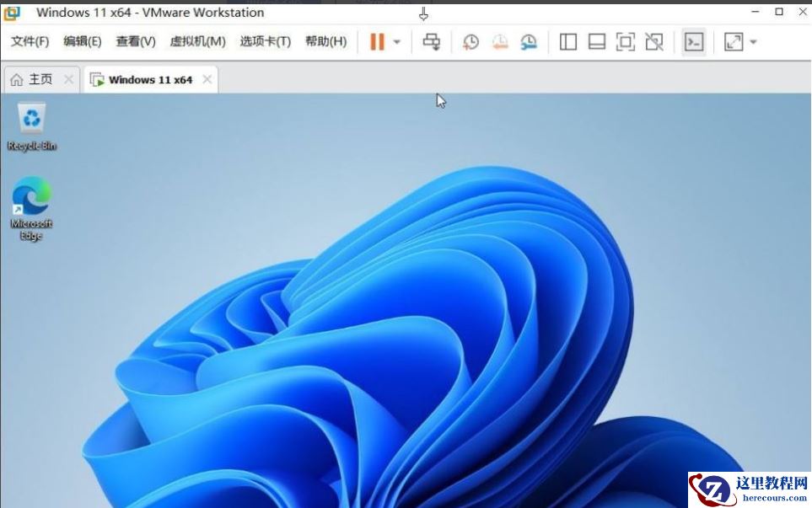Take a snapshot of the virtual machine

pyautogui.click(x=471, y=41)
